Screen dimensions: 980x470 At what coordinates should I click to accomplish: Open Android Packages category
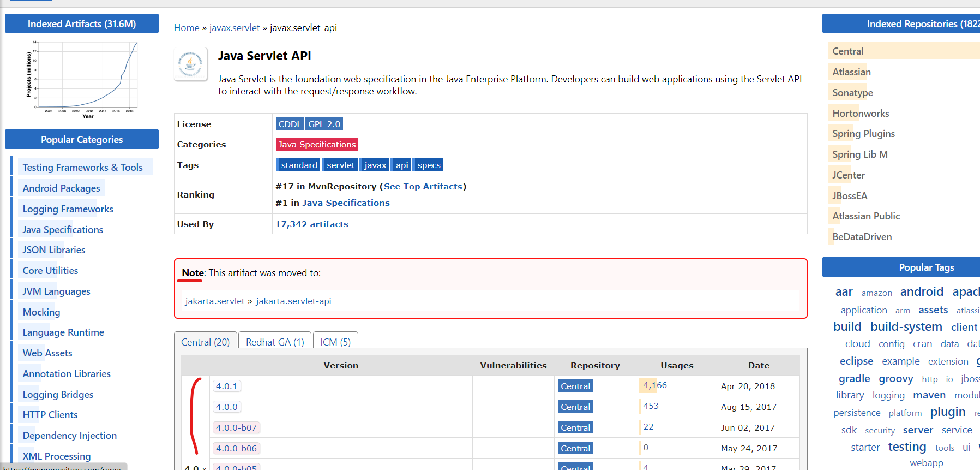(x=61, y=188)
